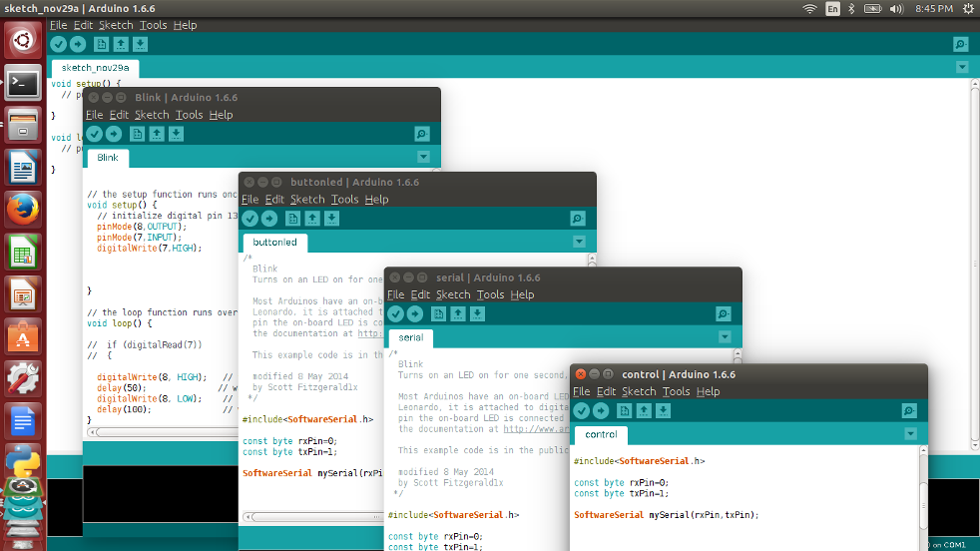Image resolution: width=980 pixels, height=551 pixels.
Task: Save the serial sketch
Action: click(477, 314)
